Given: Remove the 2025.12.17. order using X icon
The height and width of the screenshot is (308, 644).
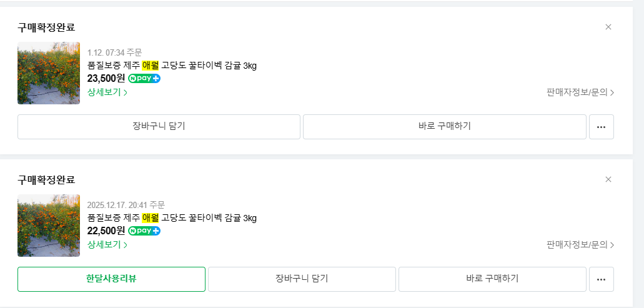Looking at the screenshot, I should pos(608,179).
